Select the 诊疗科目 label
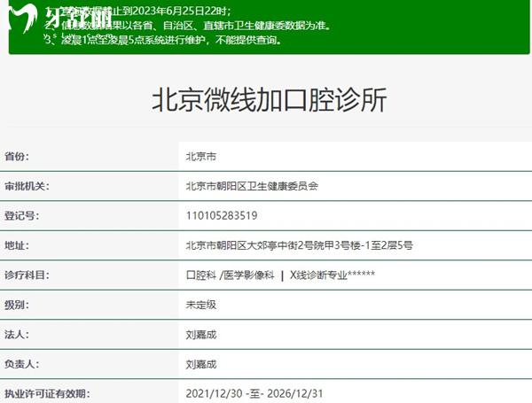The width and height of the screenshot is (532, 403). pyautogui.click(x=27, y=275)
